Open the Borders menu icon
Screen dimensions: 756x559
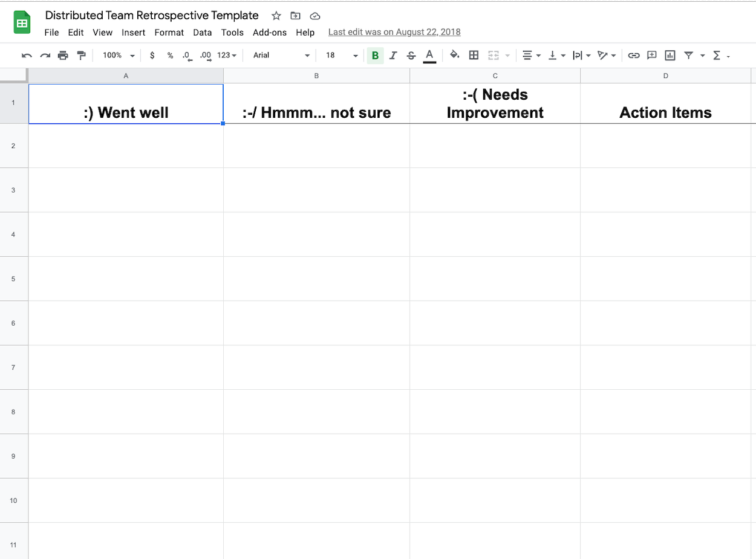474,55
